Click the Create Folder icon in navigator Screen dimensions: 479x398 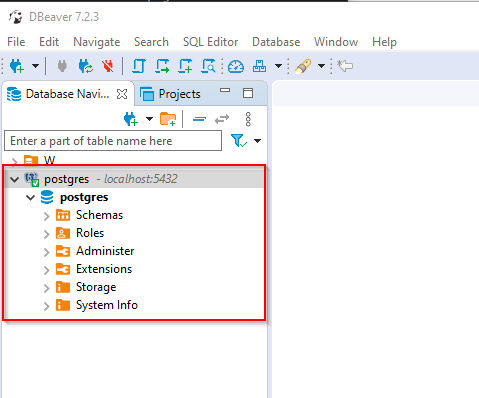(168, 119)
